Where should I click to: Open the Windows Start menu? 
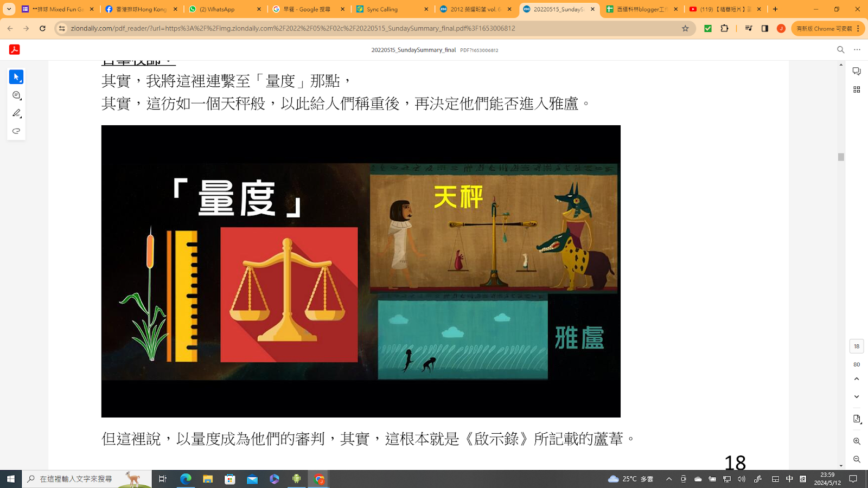11,479
